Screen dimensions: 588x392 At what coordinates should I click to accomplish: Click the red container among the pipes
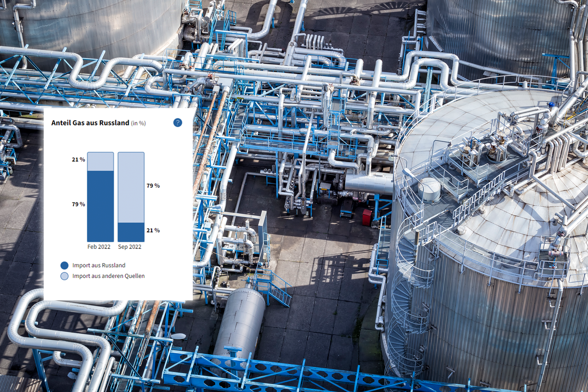click(x=367, y=218)
